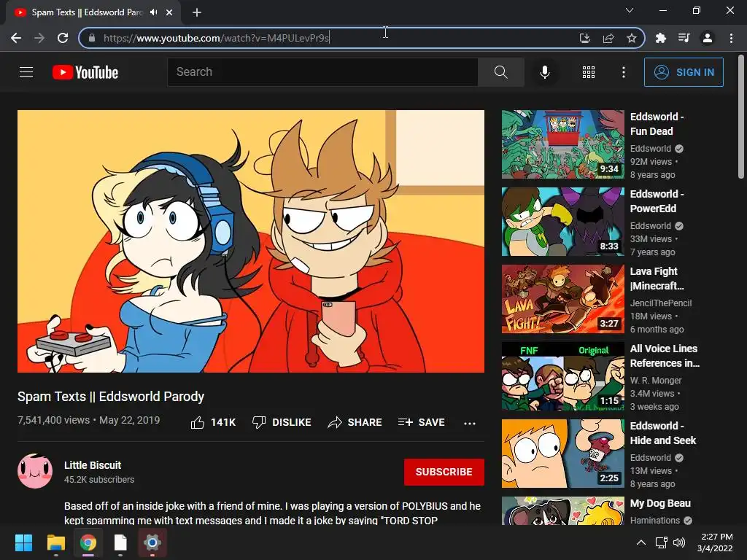The height and width of the screenshot is (560, 747).
Task: Click Chrome icon in the taskbar
Action: 88,542
